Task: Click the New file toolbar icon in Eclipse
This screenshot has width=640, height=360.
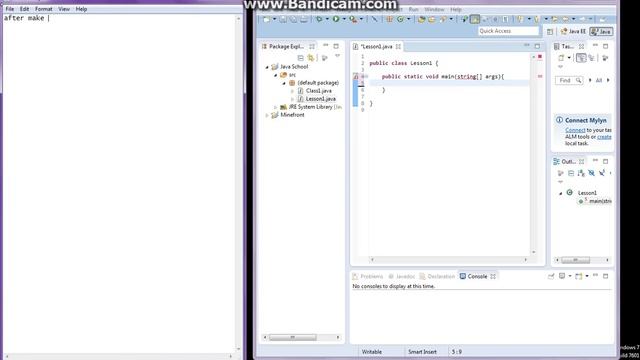Action: point(267,19)
